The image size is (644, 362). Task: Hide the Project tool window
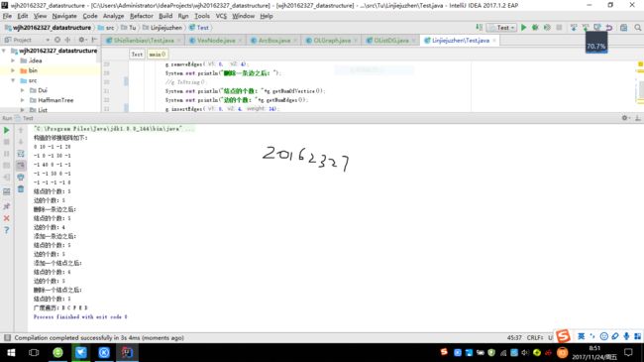pos(94,40)
